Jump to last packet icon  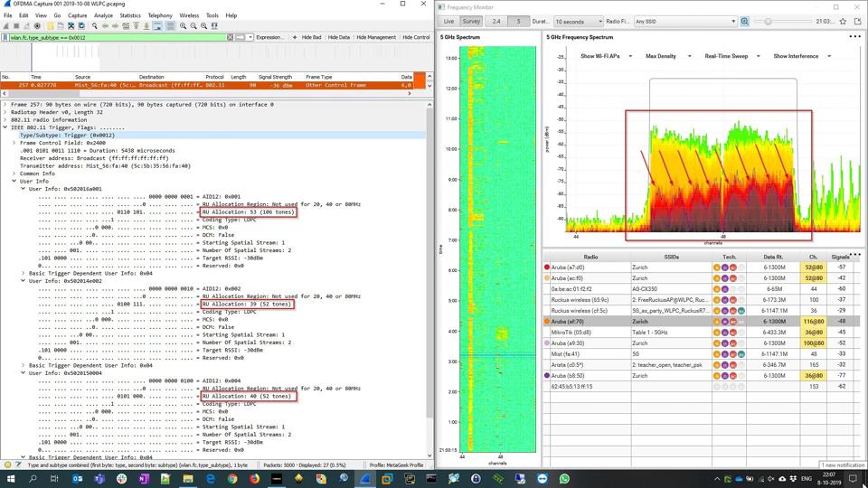(146, 26)
